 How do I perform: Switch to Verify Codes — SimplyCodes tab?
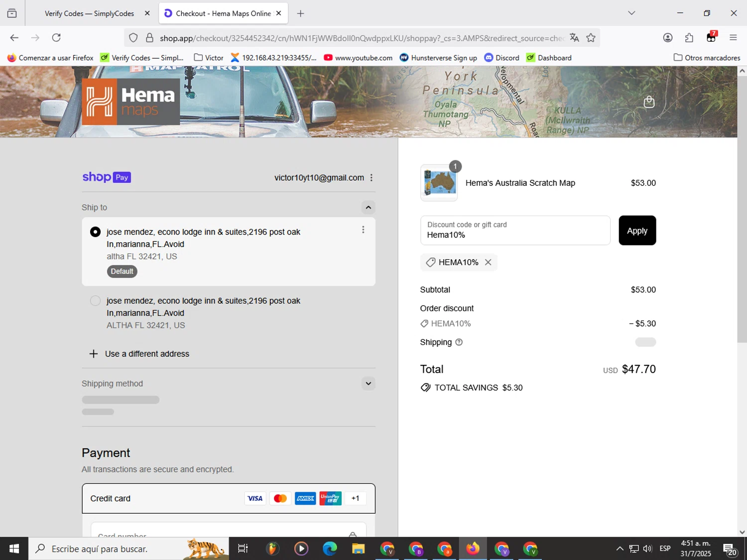[90, 13]
